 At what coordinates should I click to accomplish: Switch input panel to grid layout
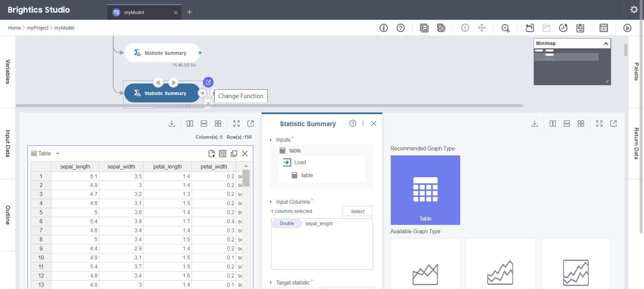(218, 124)
